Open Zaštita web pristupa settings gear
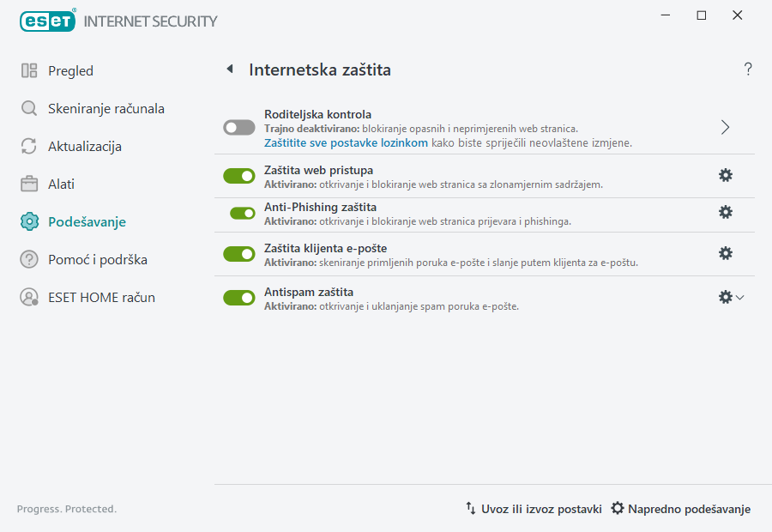Screen dimensions: 772x532 point(726,174)
